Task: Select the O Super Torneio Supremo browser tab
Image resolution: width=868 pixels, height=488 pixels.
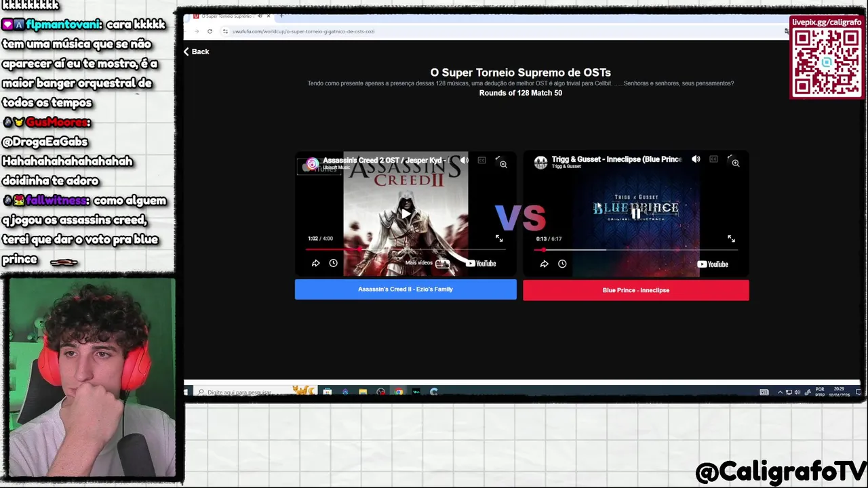Action: (227, 16)
